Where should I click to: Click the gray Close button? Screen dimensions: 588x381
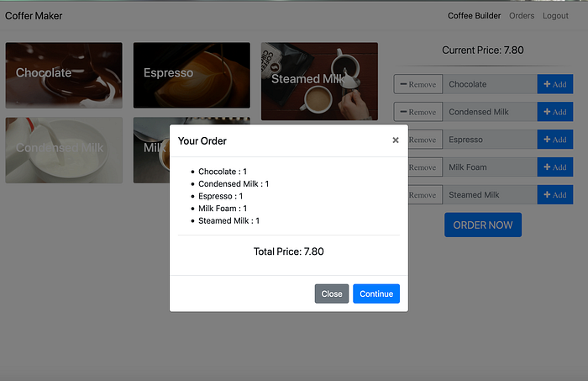[332, 294]
